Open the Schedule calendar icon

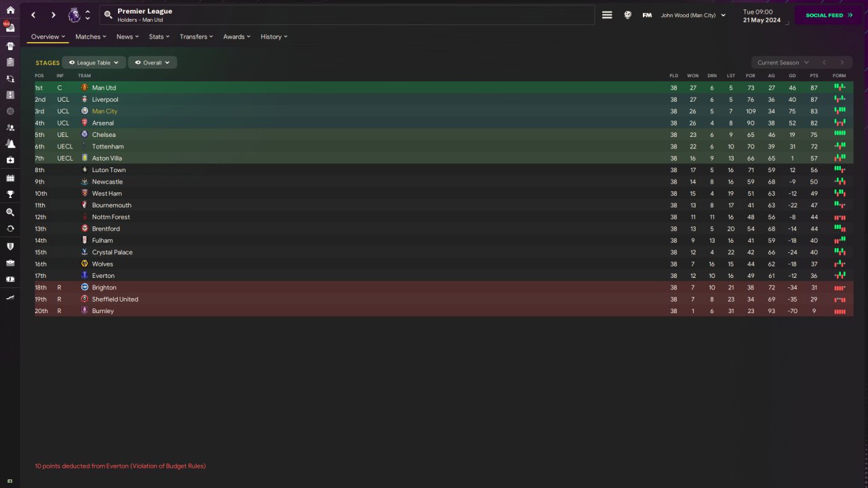10,178
